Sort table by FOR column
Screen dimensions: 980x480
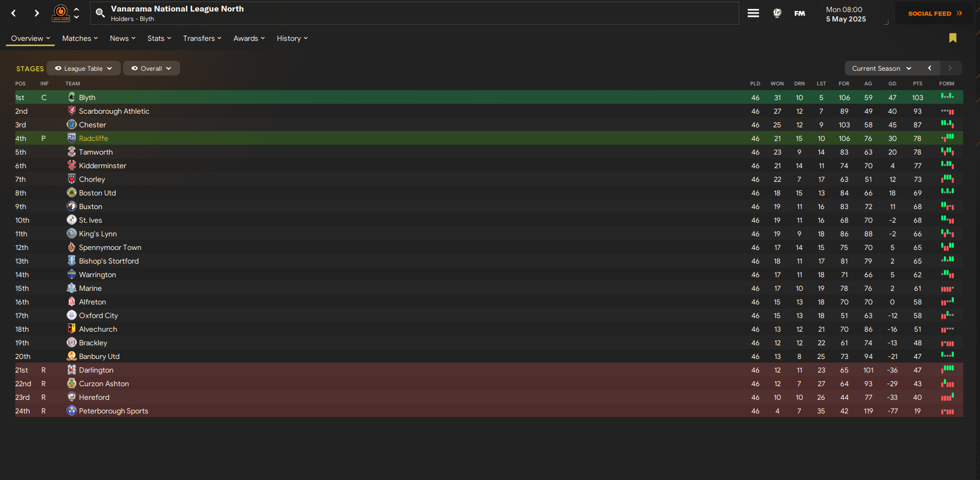844,84
